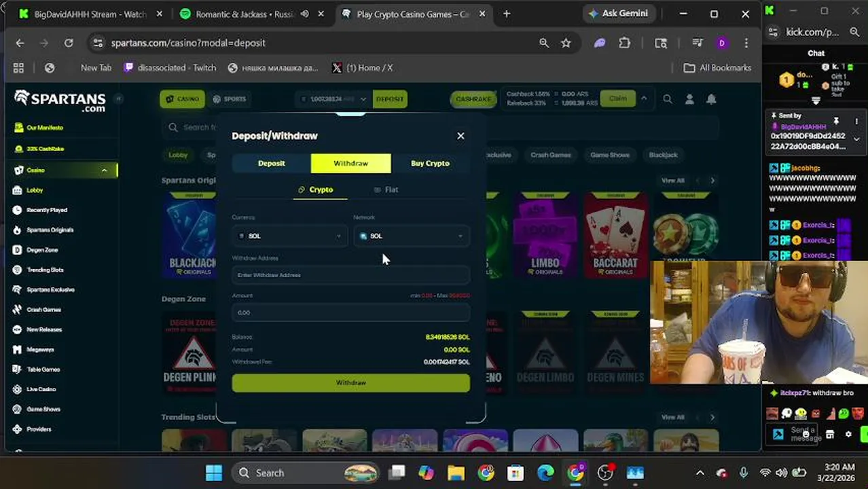
Task: Open Chrome extensions puzzle icon
Action: point(625,43)
